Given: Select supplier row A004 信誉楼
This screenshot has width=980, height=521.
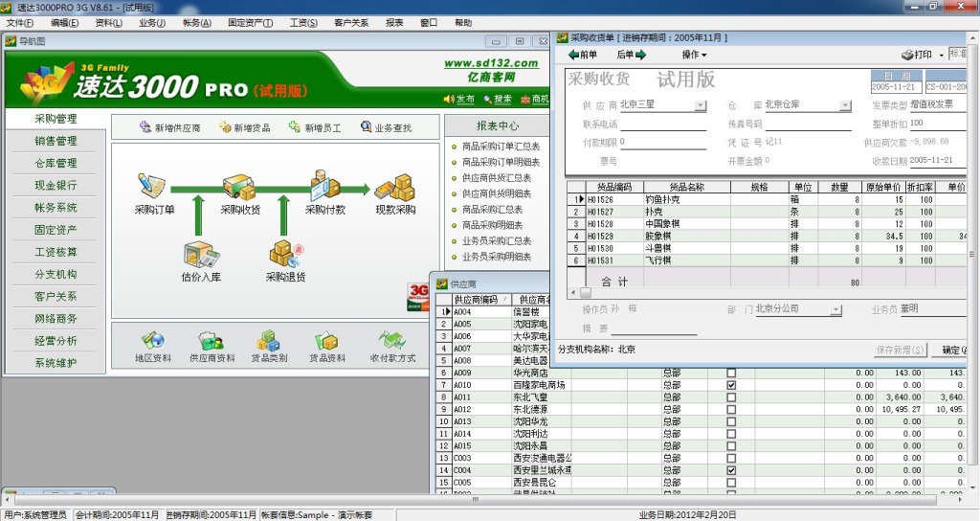Looking at the screenshot, I should [493, 311].
